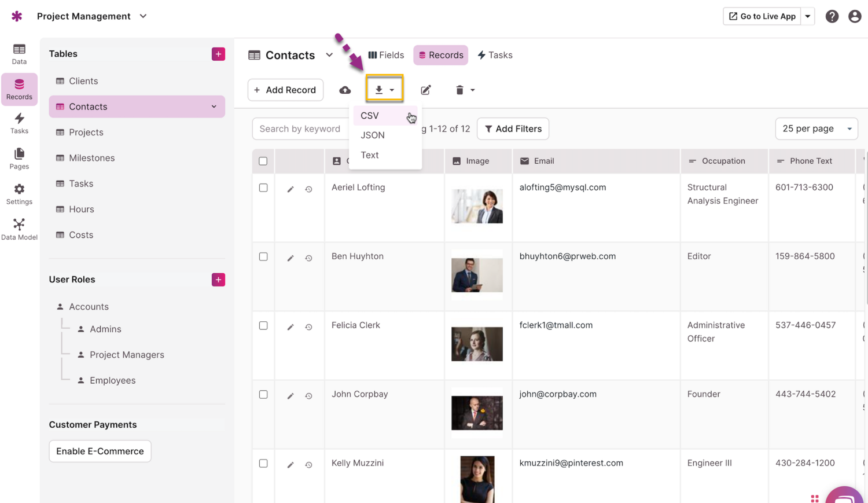The image size is (868, 503).
Task: Click the Enable E-Commerce button
Action: pyautogui.click(x=100, y=451)
